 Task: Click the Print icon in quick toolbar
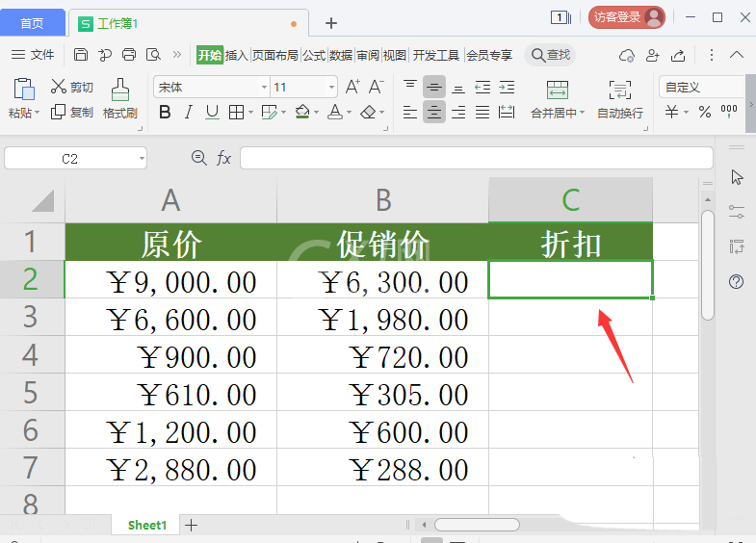coord(129,55)
